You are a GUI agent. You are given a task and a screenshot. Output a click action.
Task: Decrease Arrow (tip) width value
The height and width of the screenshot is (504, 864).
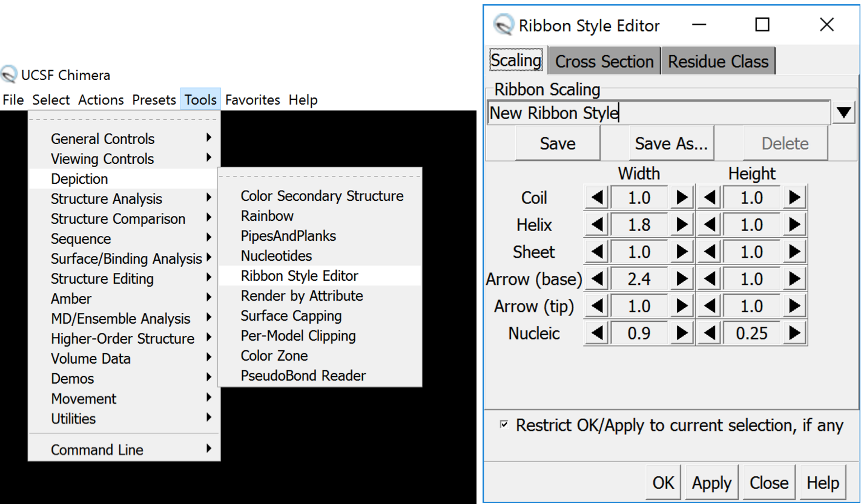point(598,306)
